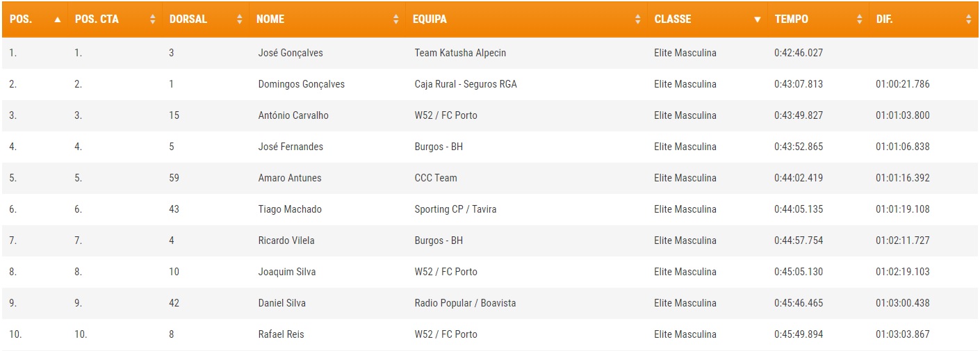The width and height of the screenshot is (980, 351).
Task: Select Rafael Reis in tenth row
Action: 281,334
